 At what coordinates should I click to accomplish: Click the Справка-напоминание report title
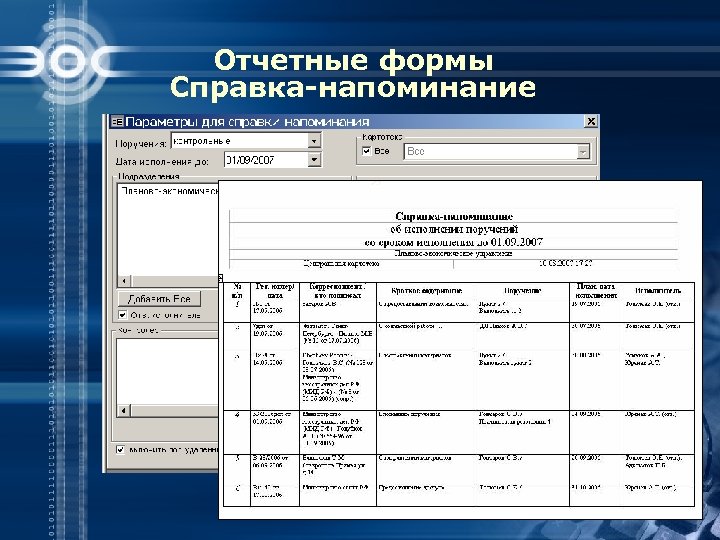454,216
